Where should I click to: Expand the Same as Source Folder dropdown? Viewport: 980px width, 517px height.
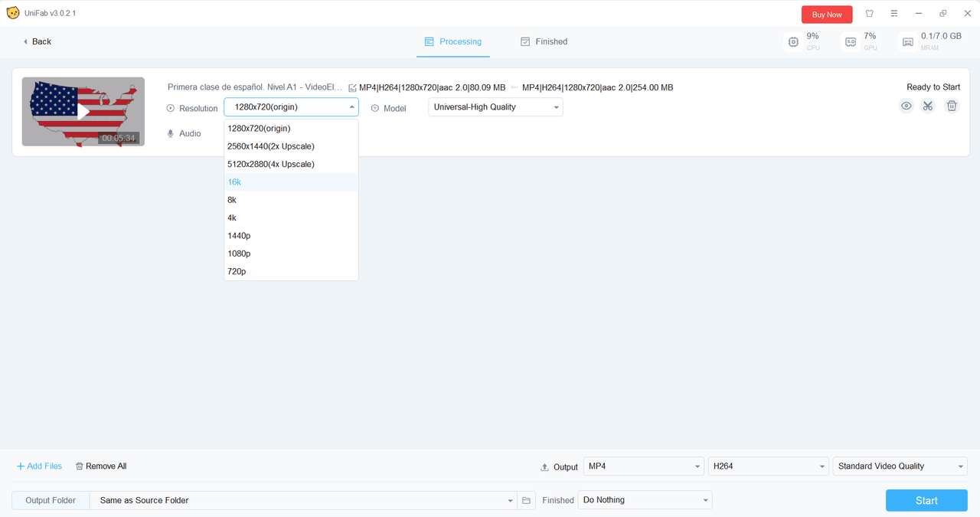pos(303,500)
